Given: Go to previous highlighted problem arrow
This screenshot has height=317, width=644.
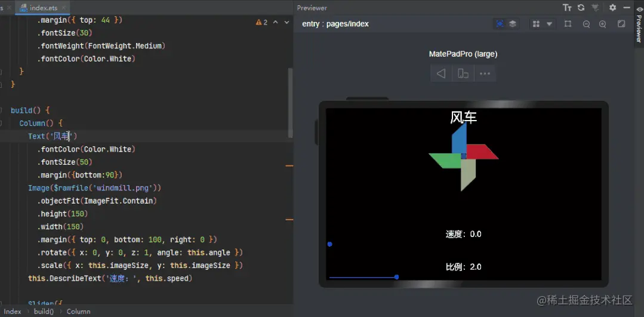Looking at the screenshot, I should tap(276, 22).
